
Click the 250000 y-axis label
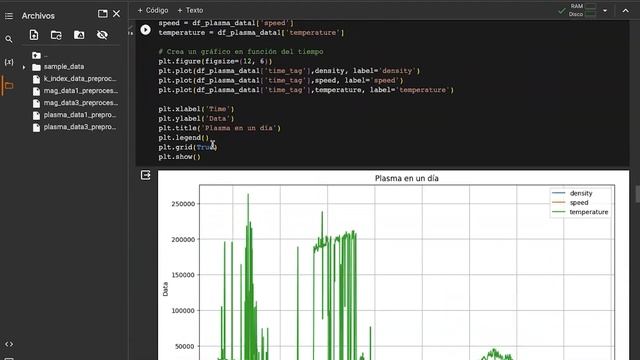(x=183, y=204)
